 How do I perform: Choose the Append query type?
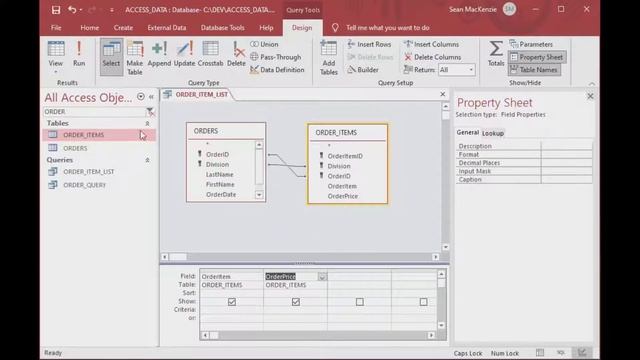point(159,54)
